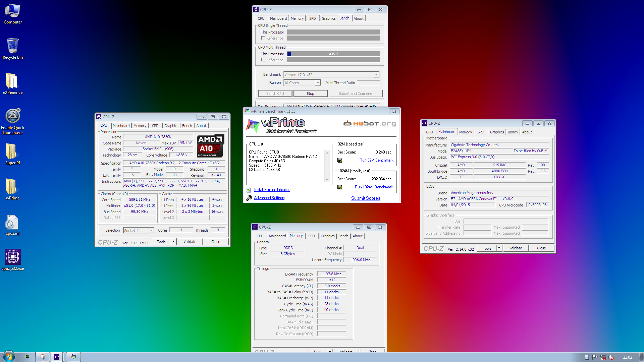The image size is (644, 362).
Task: Expand the Tools arrow in Memory window
Action: 330,351
